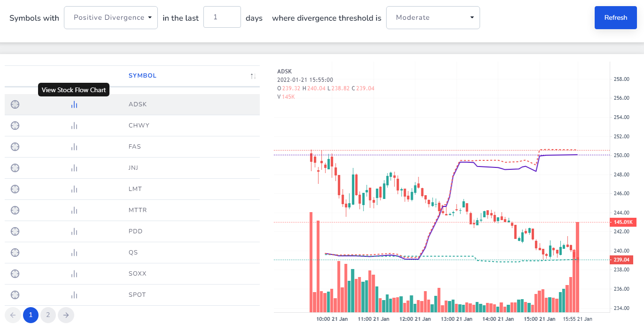Open target icon for FAS row

[x=15, y=147]
